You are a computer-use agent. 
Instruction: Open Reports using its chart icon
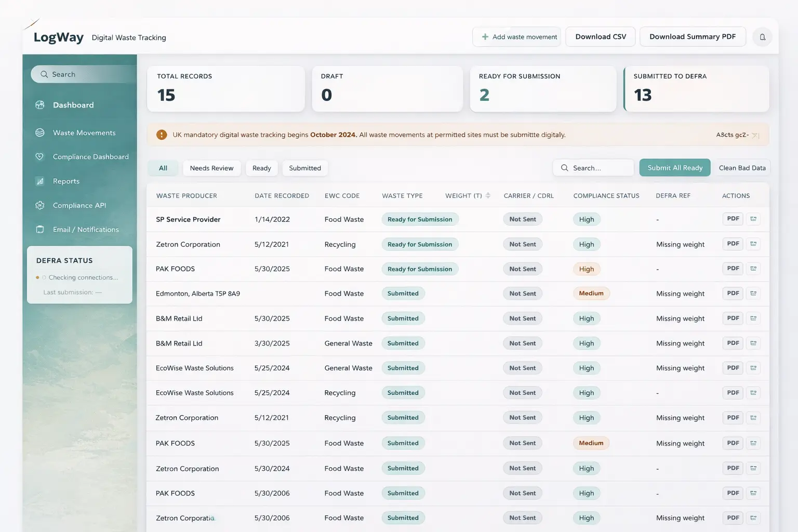[40, 181]
